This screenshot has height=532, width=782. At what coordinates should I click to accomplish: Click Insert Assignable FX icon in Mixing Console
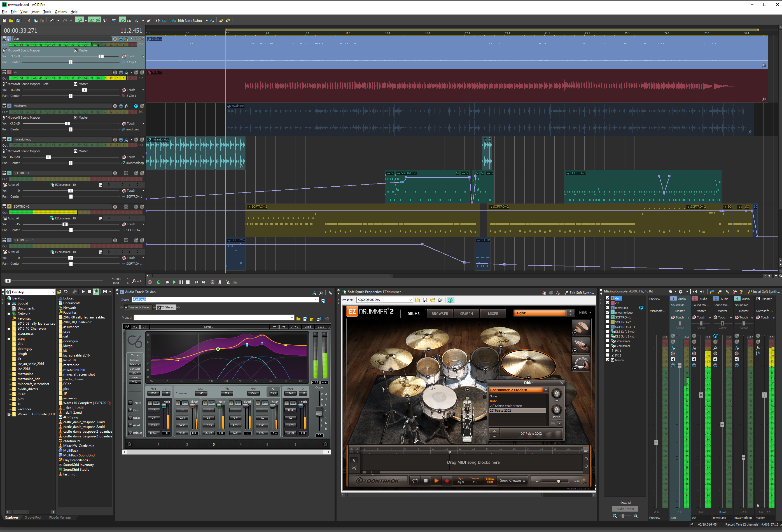727,292
